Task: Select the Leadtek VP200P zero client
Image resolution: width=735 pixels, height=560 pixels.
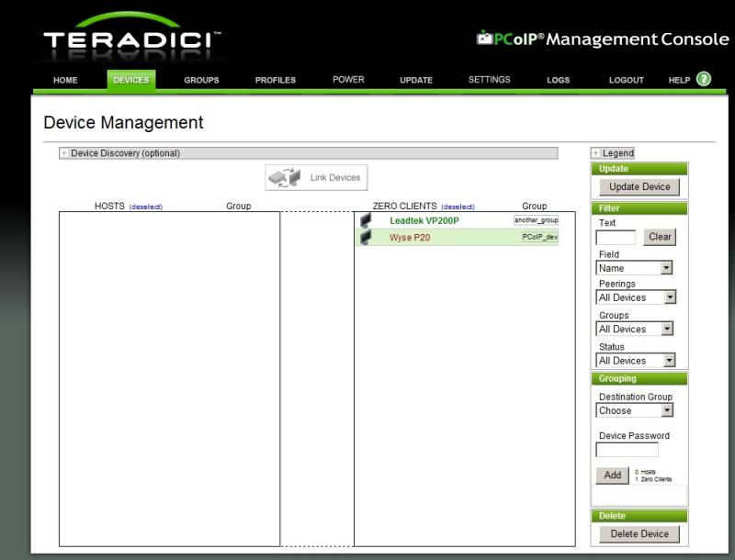Action: (x=424, y=220)
